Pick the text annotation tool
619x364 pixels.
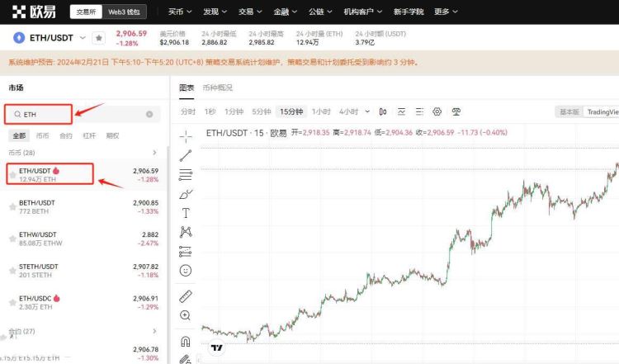(186, 213)
